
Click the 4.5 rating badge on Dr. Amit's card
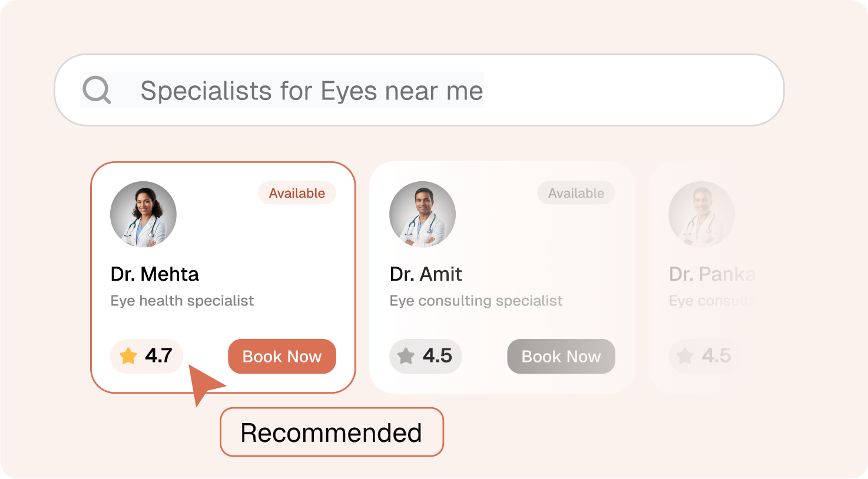pyautogui.click(x=425, y=356)
